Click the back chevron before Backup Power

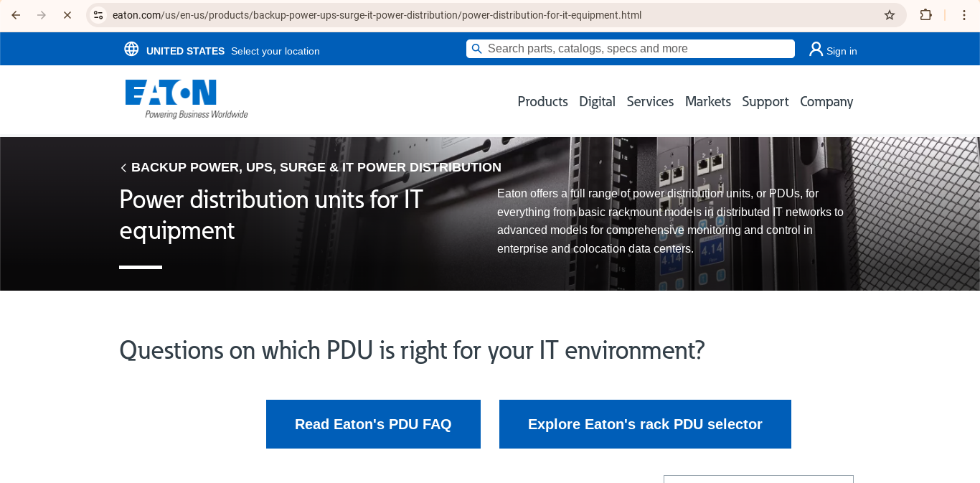click(123, 168)
